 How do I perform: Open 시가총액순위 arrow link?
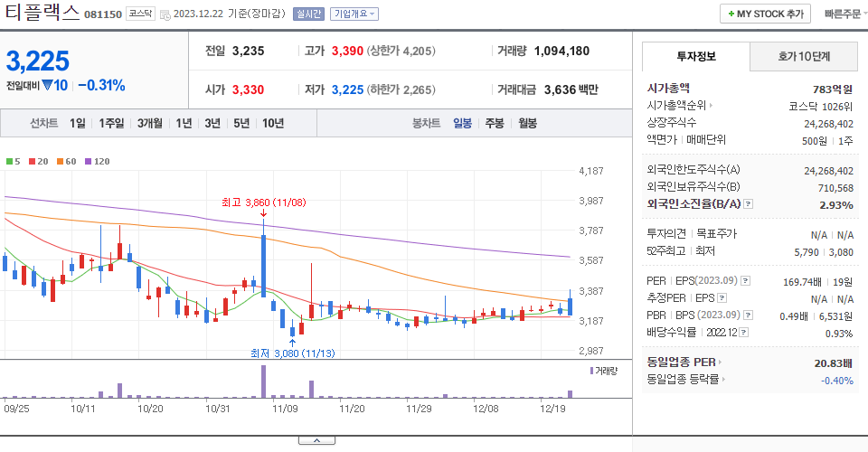coord(680,105)
